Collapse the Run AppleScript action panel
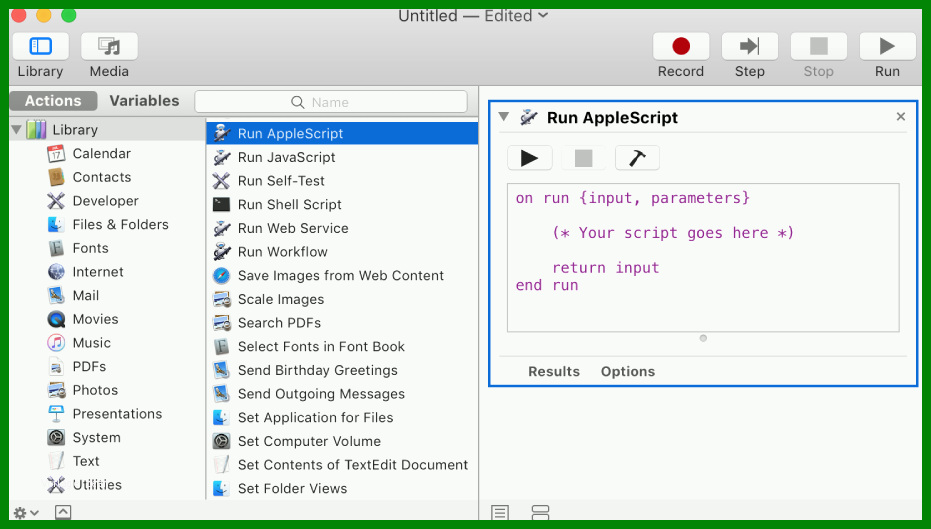The height and width of the screenshot is (529, 931). (x=504, y=117)
